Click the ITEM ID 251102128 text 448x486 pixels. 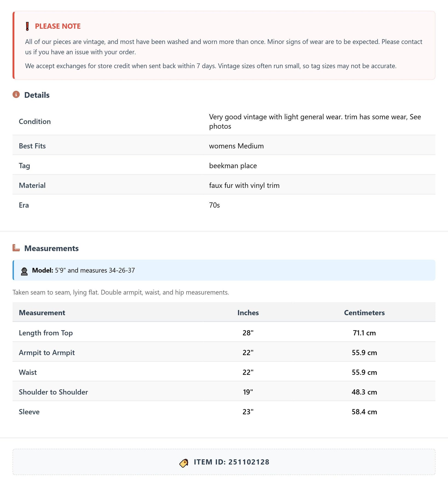coord(232,462)
